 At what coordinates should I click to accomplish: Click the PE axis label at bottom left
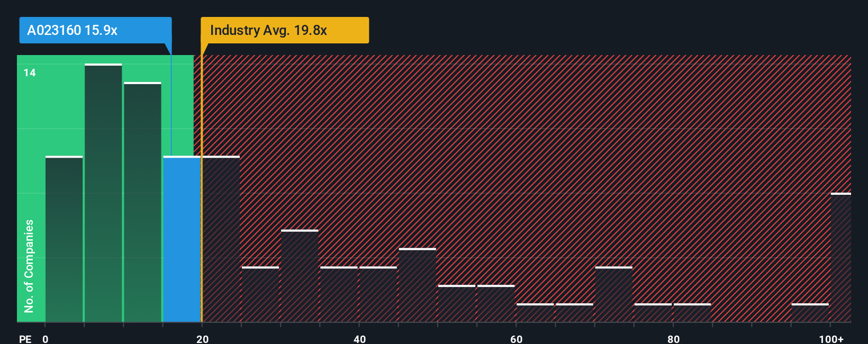click(25, 339)
